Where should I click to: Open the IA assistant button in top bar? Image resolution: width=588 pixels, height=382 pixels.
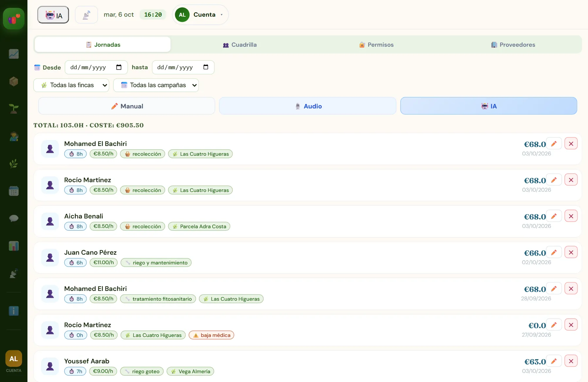[53, 15]
